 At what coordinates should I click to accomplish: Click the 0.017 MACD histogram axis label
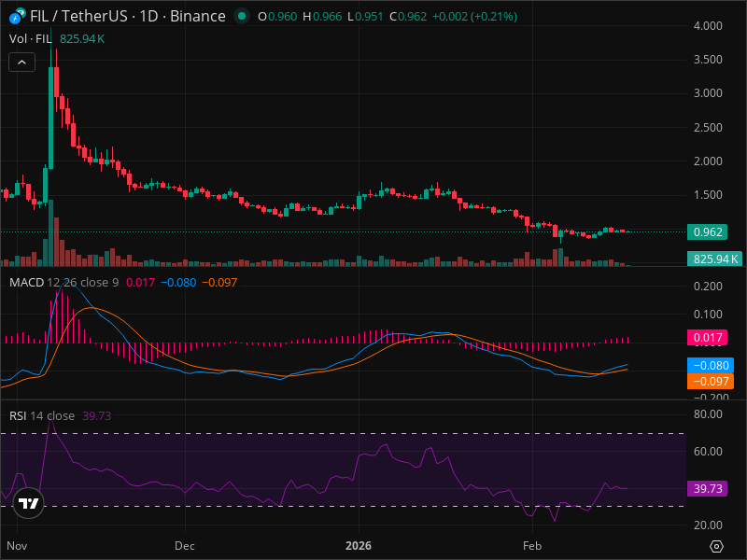point(708,338)
